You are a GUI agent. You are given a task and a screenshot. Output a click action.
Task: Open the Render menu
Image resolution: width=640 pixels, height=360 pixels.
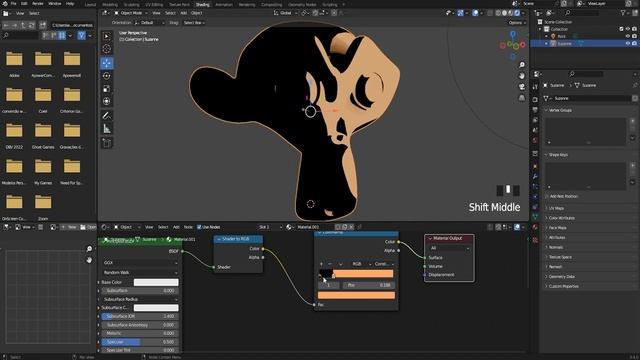tap(38, 4)
